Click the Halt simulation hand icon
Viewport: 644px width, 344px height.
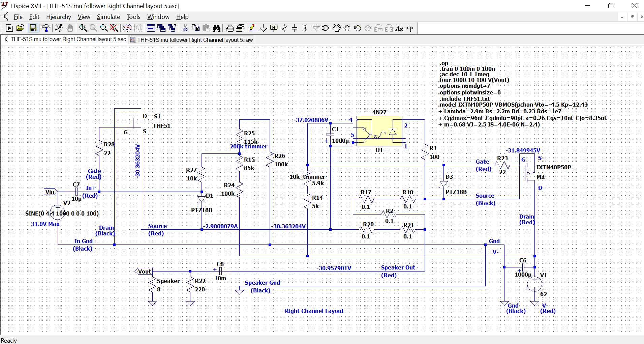(70, 28)
